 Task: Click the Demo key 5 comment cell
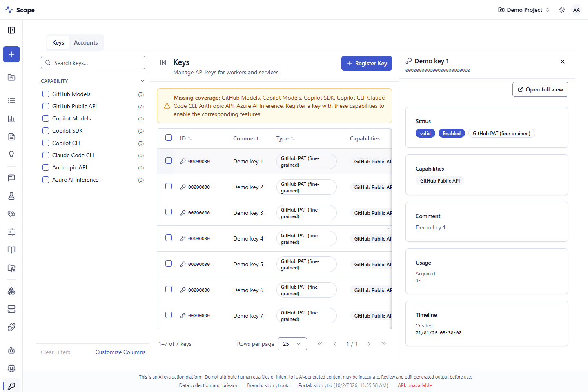[248, 264]
